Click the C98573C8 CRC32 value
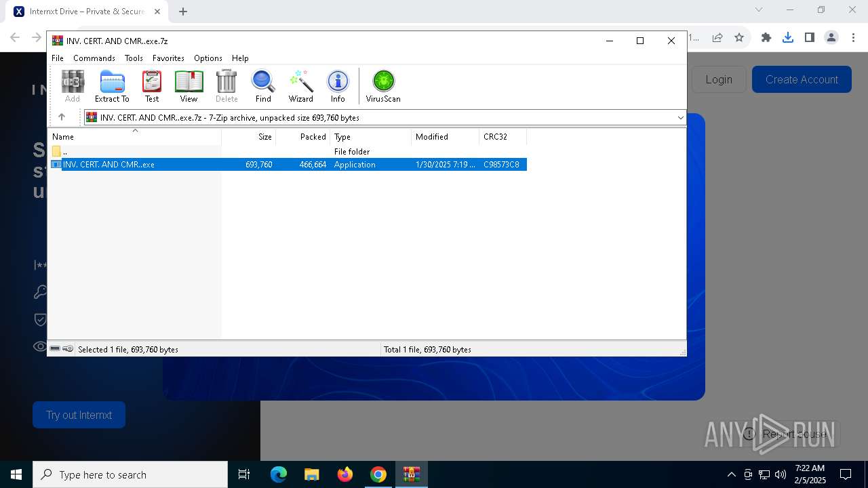 point(501,165)
